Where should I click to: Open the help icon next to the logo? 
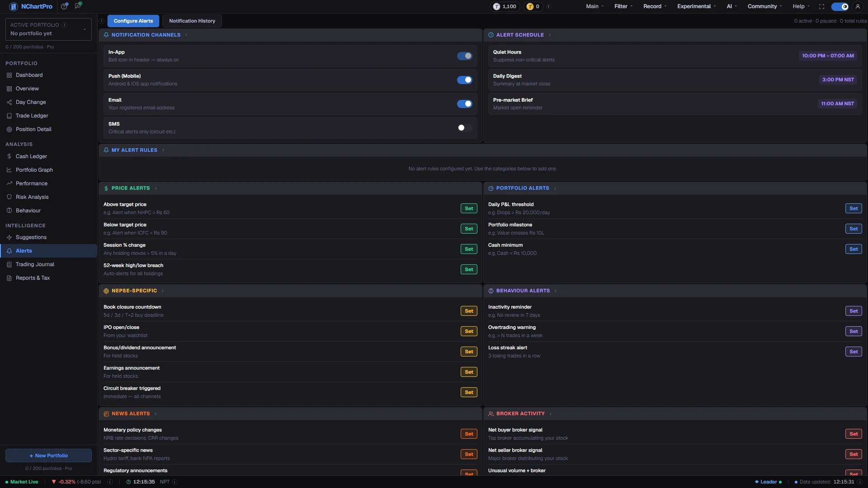pyautogui.click(x=65, y=6)
